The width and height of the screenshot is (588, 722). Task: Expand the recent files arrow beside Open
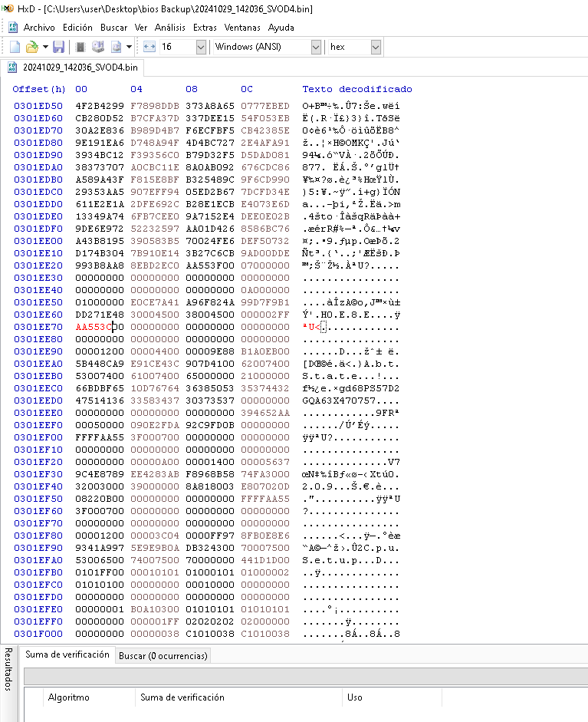coord(45,47)
